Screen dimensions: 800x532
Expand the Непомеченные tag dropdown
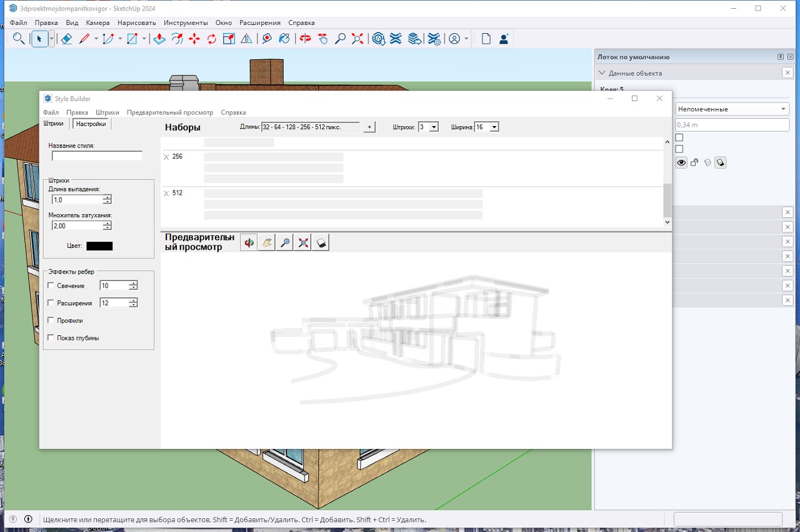click(x=783, y=109)
